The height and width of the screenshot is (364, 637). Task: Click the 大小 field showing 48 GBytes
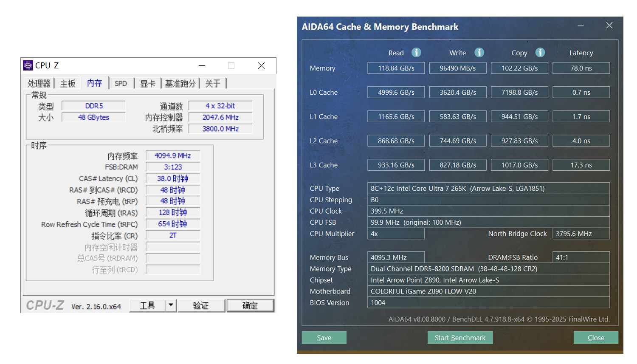(x=94, y=117)
